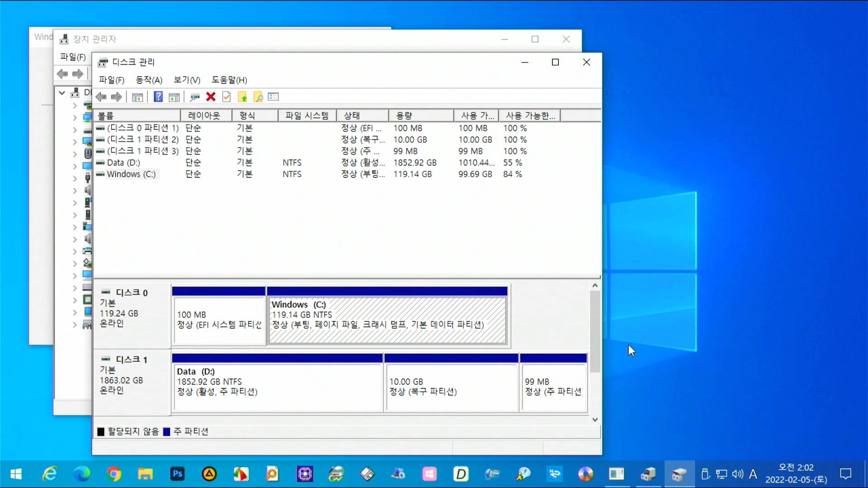Sort by the 형식 column header
This screenshot has height=488, width=868.
(255, 116)
